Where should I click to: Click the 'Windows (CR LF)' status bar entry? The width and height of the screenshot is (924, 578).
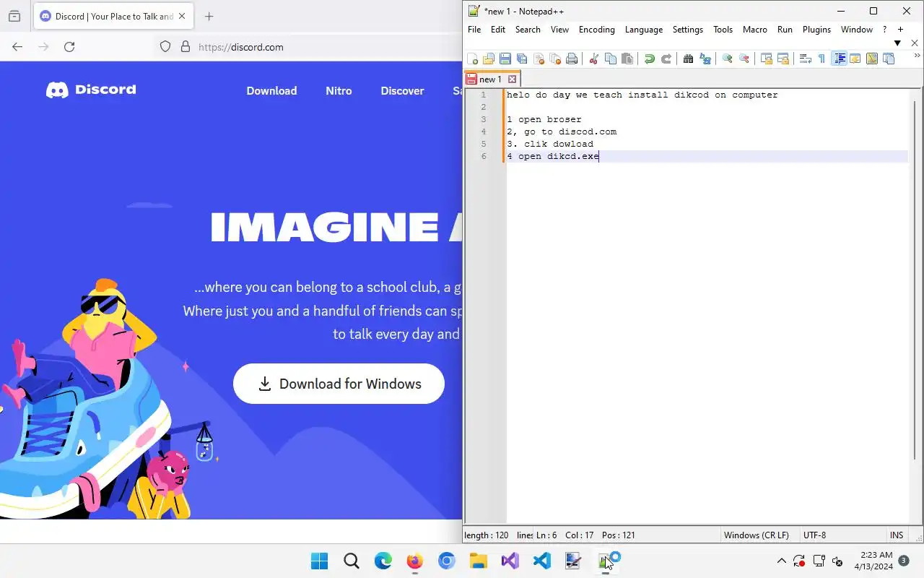[756, 535]
